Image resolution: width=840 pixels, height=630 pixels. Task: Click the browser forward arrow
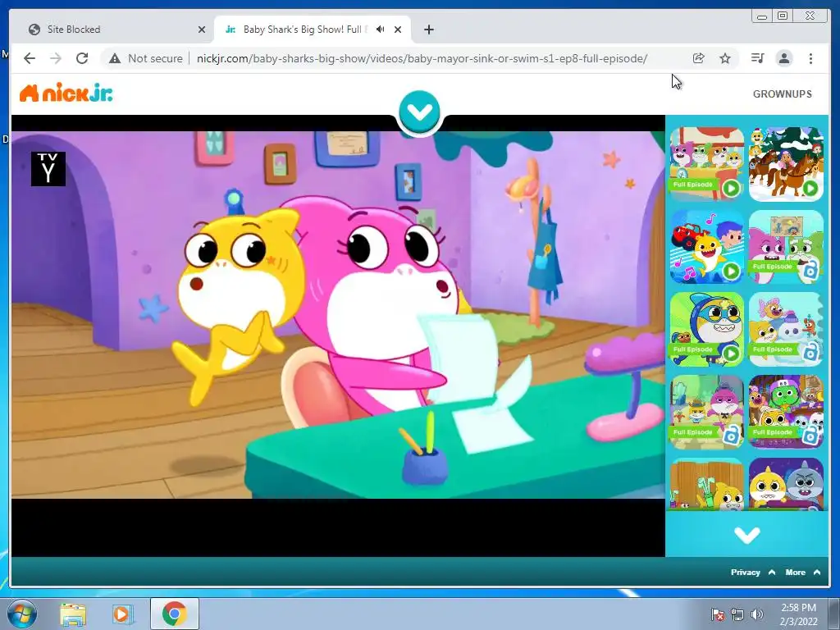coord(56,58)
